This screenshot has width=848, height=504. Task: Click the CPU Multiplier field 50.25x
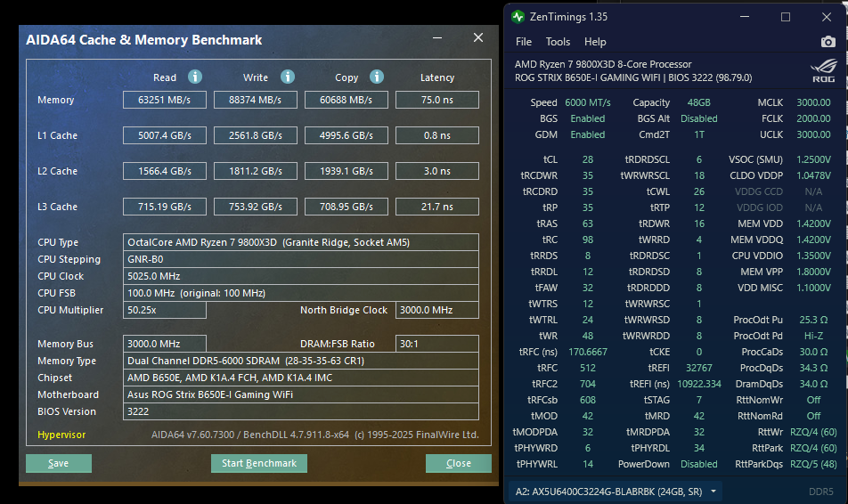click(165, 310)
